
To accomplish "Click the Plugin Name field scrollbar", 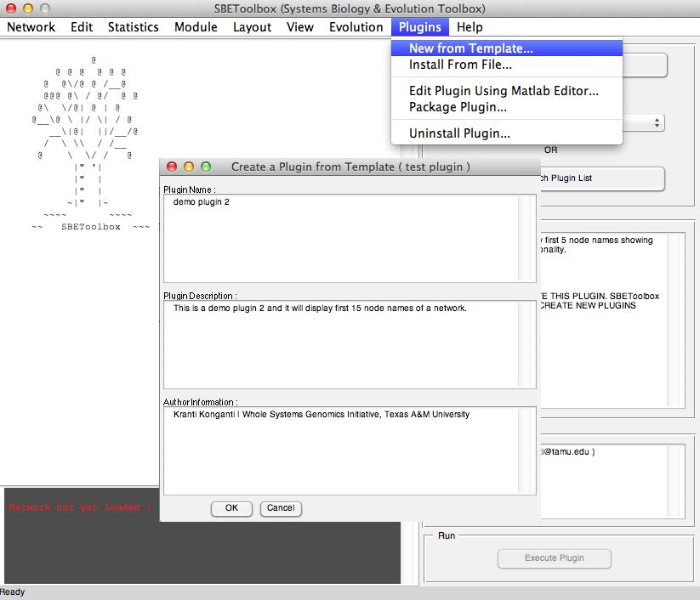I will (526, 238).
